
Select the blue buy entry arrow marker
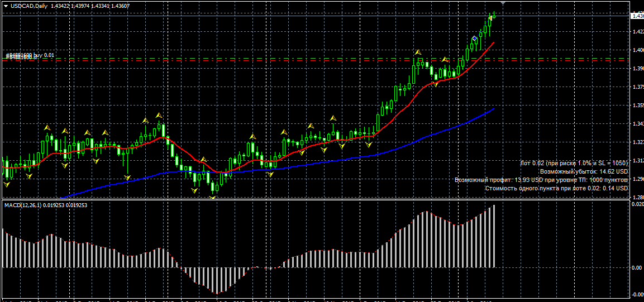475,38
